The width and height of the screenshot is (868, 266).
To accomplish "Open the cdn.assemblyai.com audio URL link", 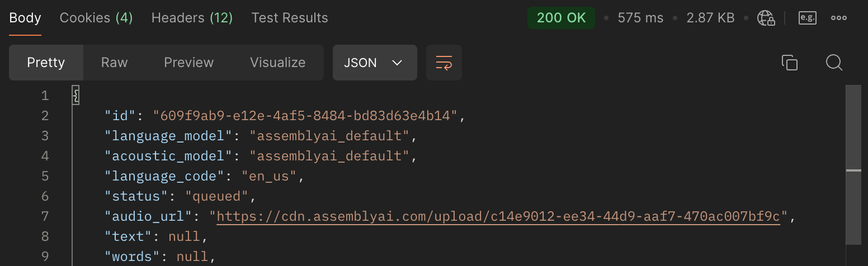I will (498, 216).
